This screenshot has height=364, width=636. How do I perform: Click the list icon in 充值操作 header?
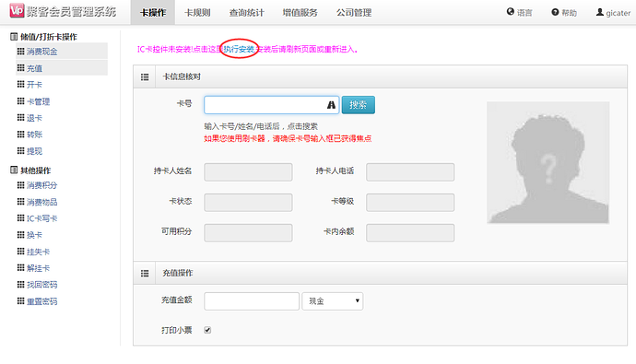coord(145,273)
